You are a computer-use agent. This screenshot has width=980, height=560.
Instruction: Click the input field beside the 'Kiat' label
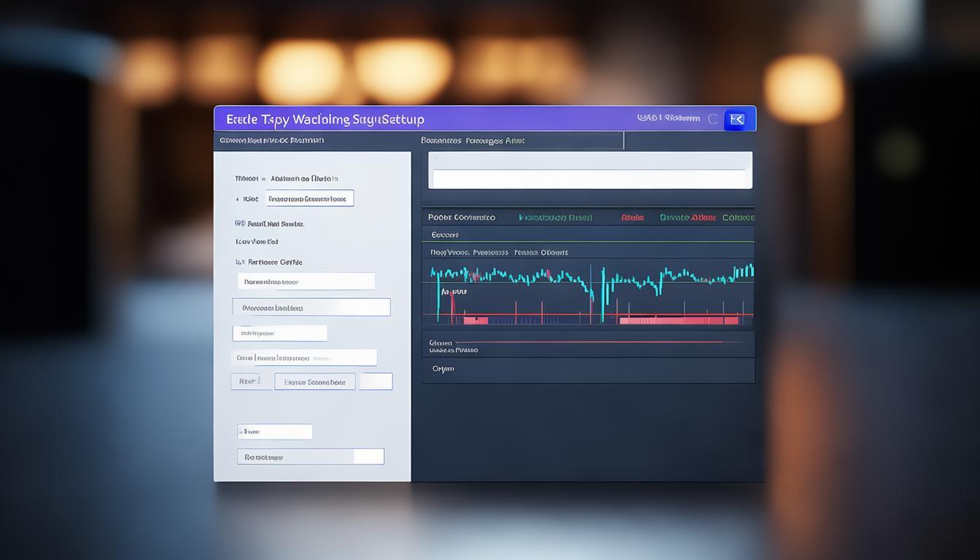click(x=309, y=198)
